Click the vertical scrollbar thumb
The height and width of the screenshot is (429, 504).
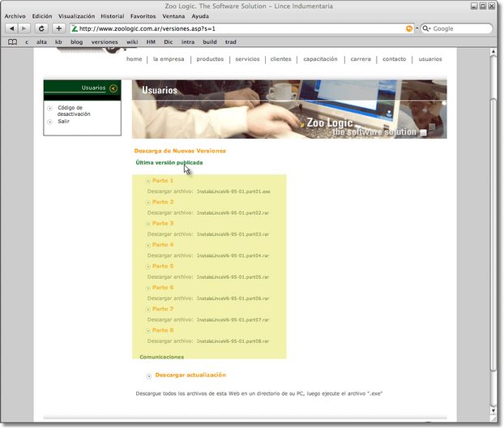point(493,234)
